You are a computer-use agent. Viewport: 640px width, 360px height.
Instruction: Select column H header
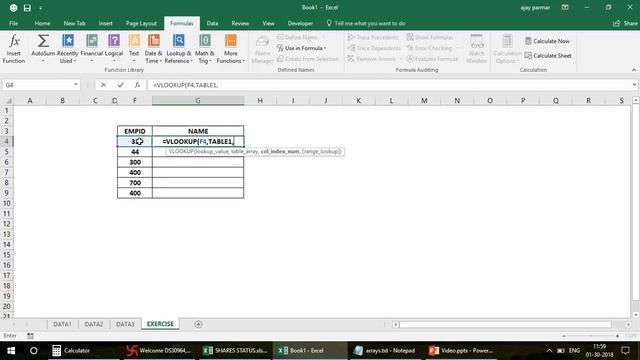(260, 100)
